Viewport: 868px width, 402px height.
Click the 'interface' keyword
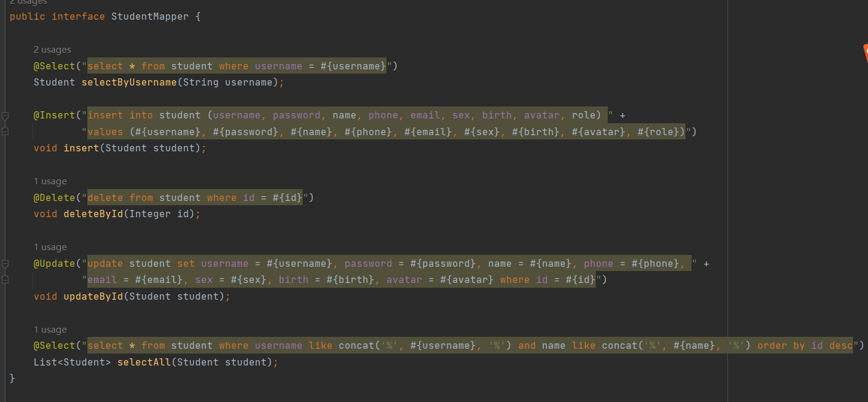tap(78, 17)
